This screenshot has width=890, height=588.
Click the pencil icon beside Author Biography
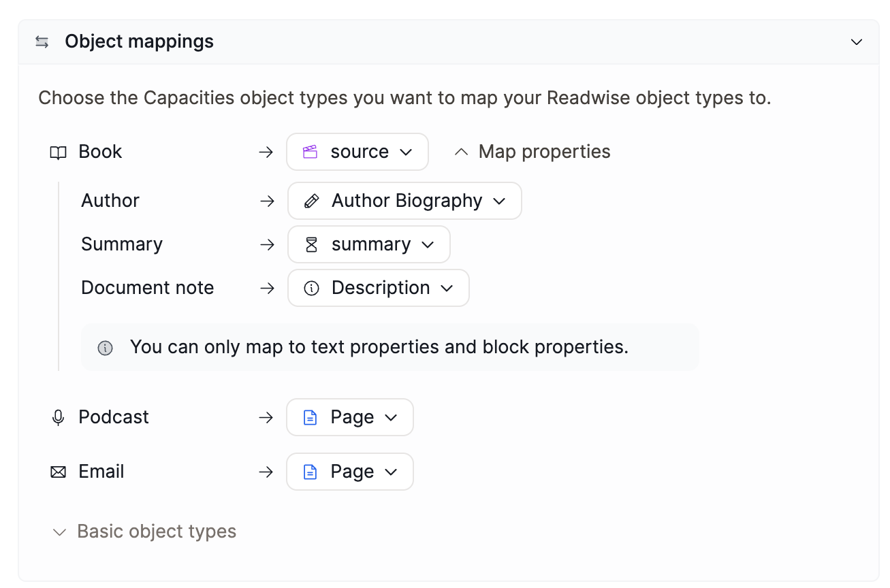(x=312, y=201)
